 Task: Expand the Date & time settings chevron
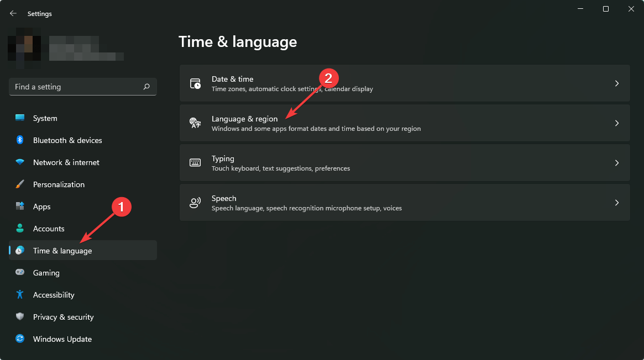617,83
